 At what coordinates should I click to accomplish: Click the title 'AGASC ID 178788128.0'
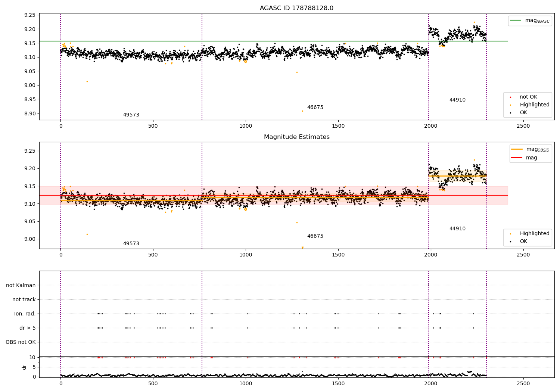click(296, 8)
